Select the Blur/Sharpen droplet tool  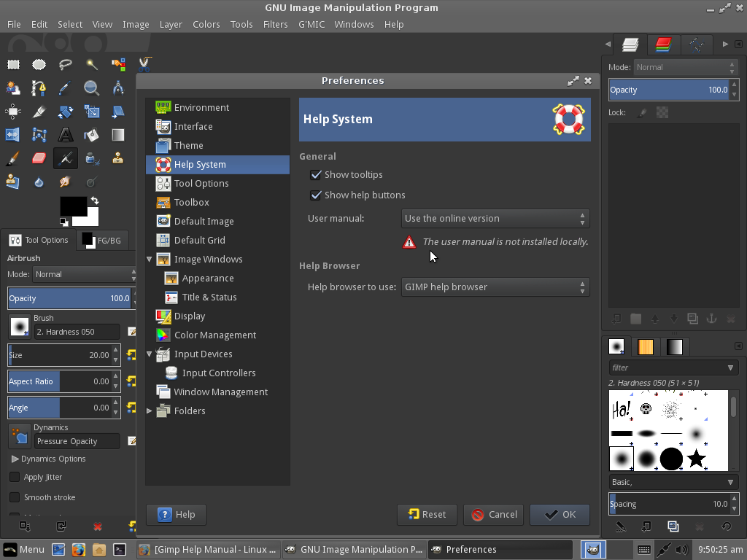(39, 182)
